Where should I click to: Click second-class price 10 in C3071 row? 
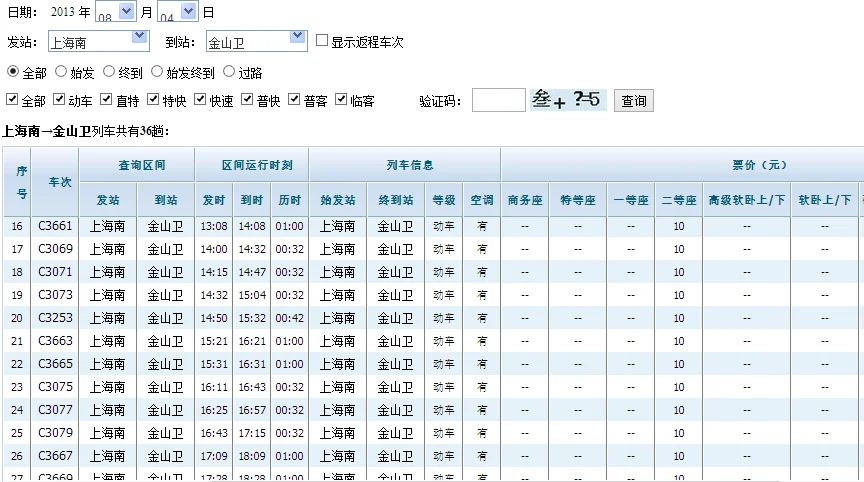679,272
